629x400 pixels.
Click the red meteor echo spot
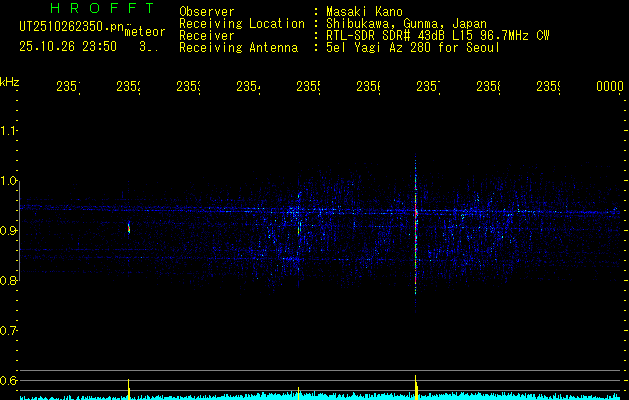[x=129, y=229]
